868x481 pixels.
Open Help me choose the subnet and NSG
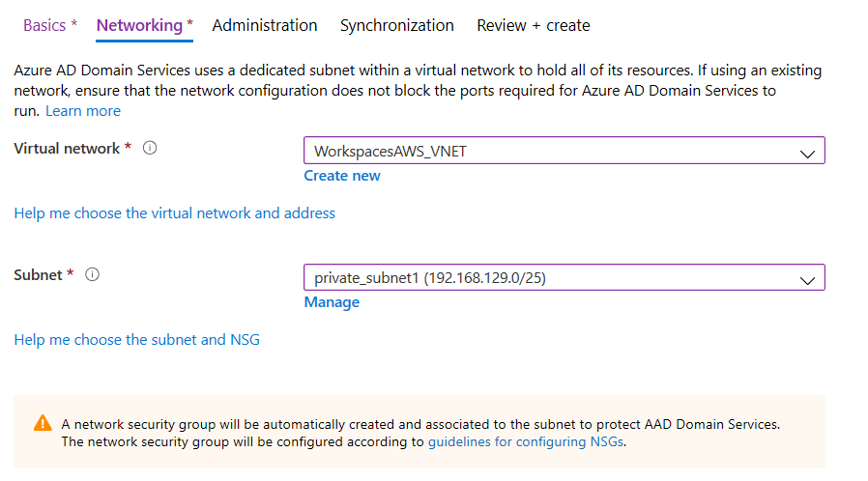pos(137,340)
